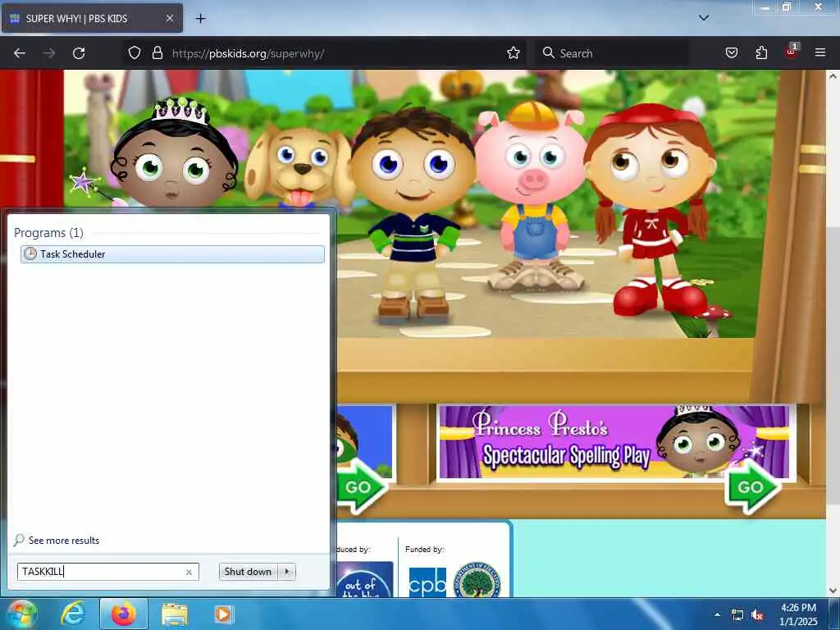Open Windows Explorer folder icon on taskbar
The width and height of the screenshot is (840, 630).
coord(175,614)
